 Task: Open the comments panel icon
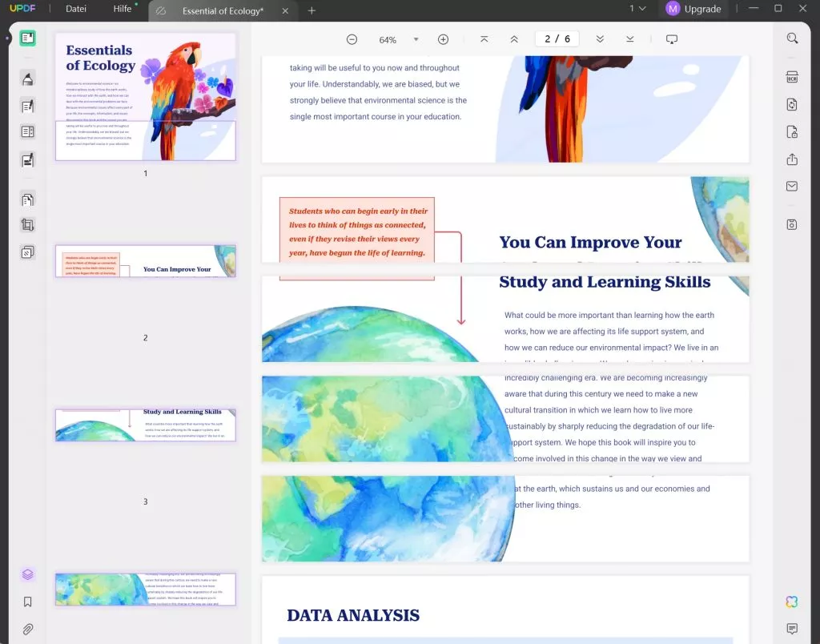point(792,628)
